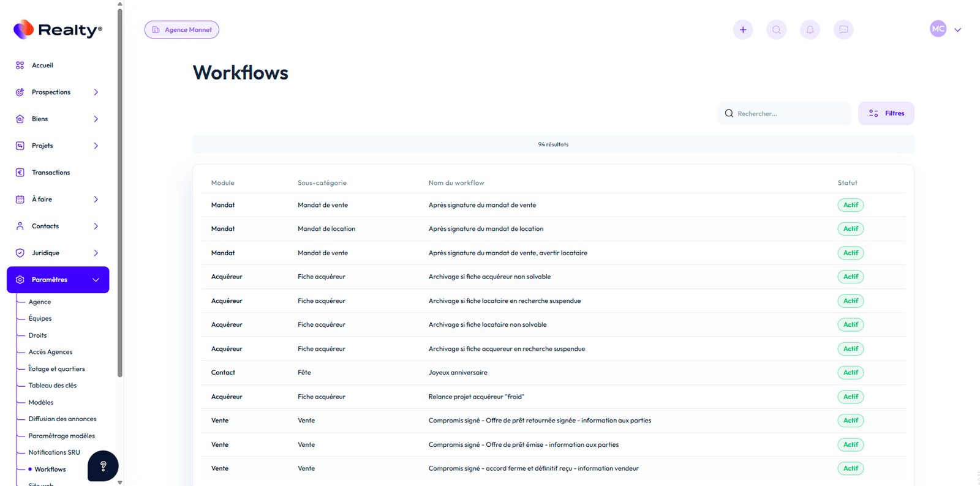This screenshot has width=980, height=486.
Task: Click the help question mark button
Action: click(103, 466)
